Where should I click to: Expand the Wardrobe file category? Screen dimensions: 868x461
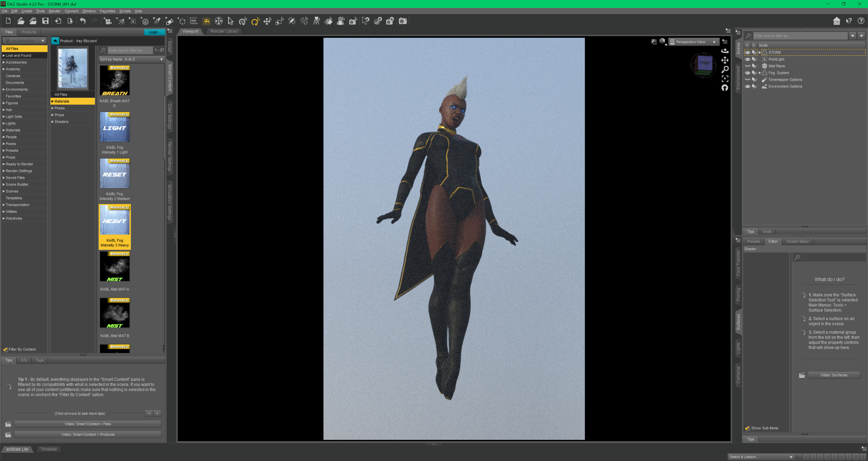tap(4, 218)
